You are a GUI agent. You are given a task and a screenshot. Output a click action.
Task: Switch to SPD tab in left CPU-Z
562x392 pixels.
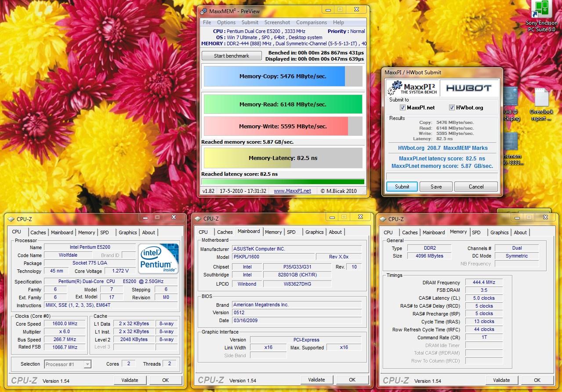[105, 232]
